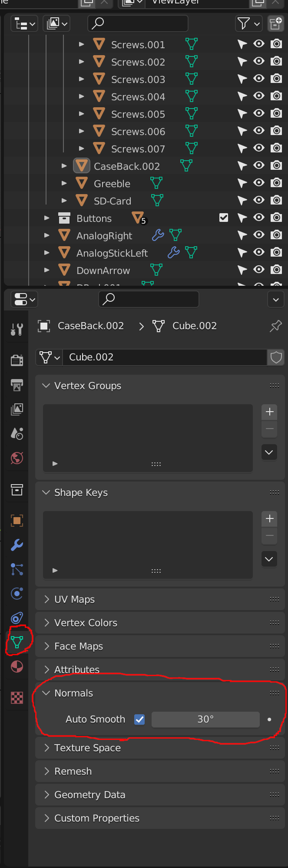This screenshot has width=288, height=868.
Task: Click the fake user shield for Cube.002
Action: 276,357
